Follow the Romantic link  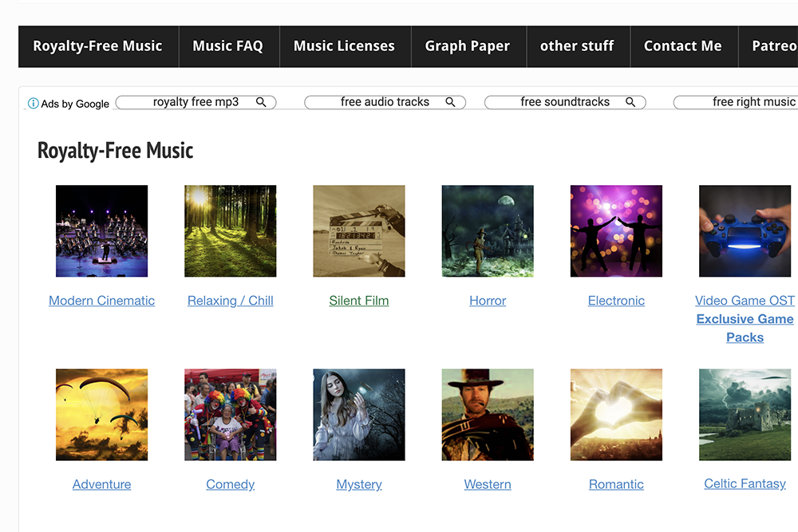tap(616, 484)
